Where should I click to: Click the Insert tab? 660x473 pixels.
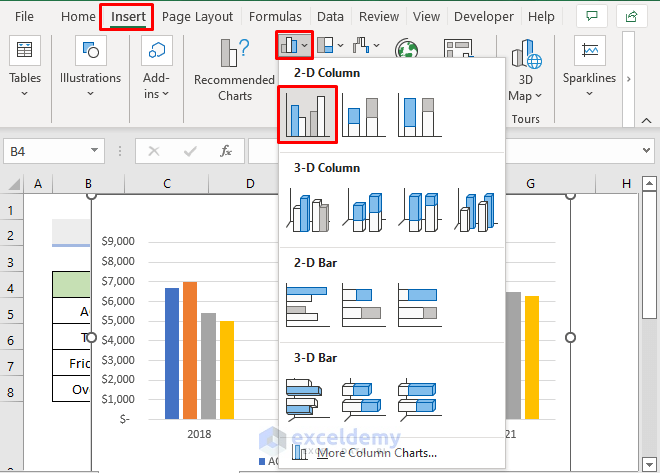128,16
